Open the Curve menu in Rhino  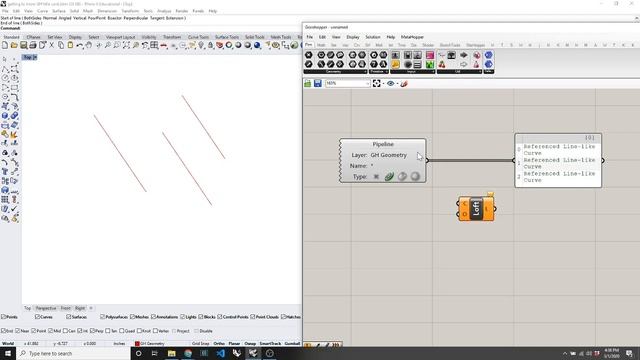[x=42, y=11]
